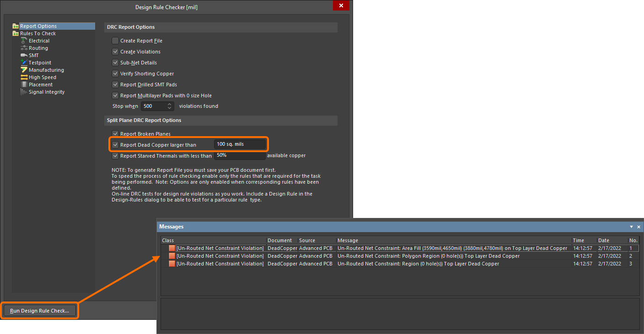The height and width of the screenshot is (334, 644).
Task: Uncheck Report Dead Copper larger than
Action: [115, 145]
